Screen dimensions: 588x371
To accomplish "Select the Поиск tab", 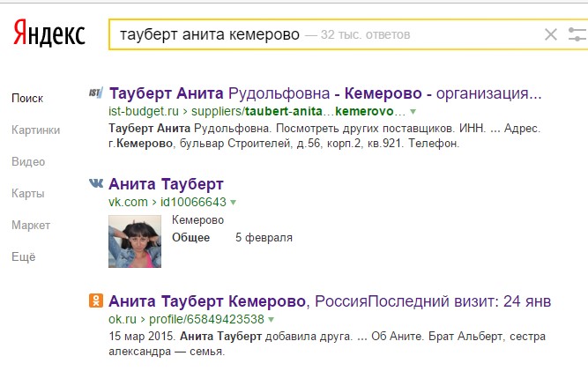I will [27, 99].
